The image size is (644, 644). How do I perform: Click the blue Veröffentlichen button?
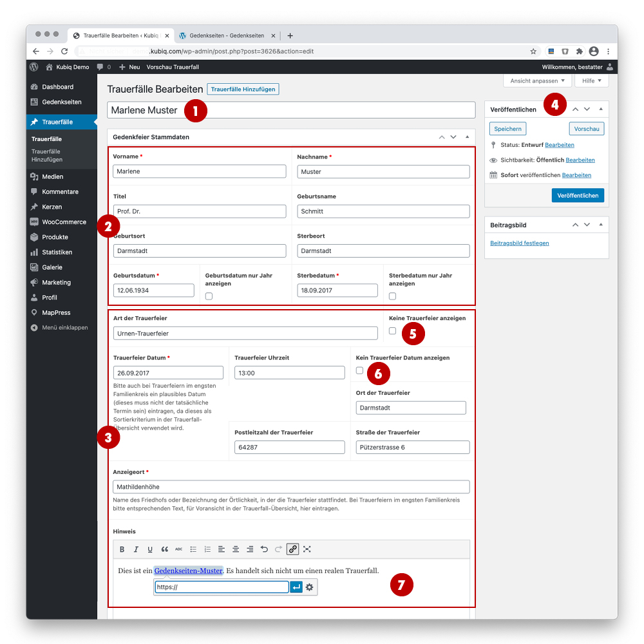point(578,195)
